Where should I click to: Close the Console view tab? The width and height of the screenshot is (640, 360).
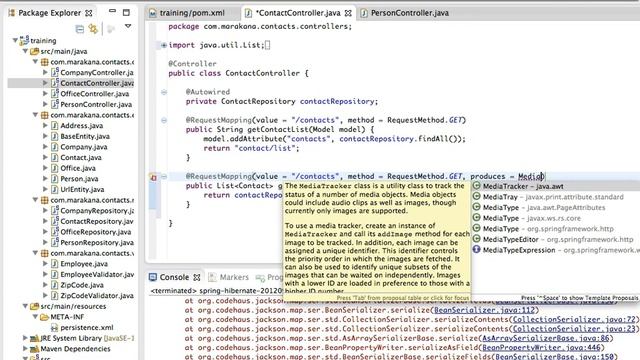pyautogui.click(x=197, y=278)
